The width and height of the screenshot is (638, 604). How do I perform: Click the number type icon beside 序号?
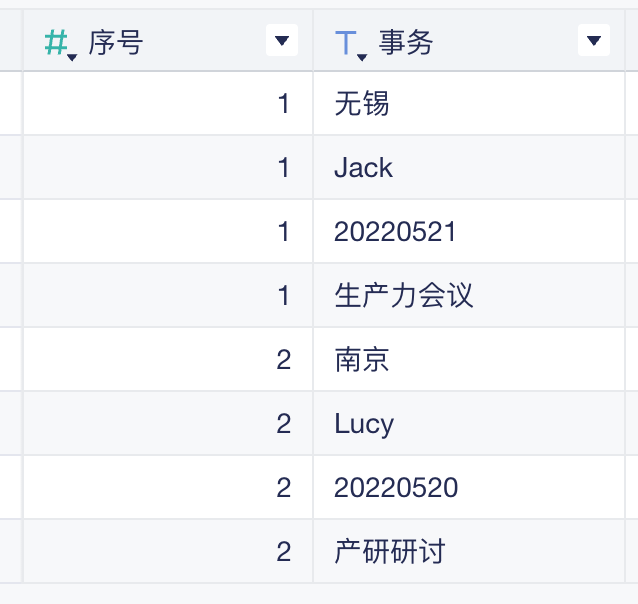click(58, 43)
